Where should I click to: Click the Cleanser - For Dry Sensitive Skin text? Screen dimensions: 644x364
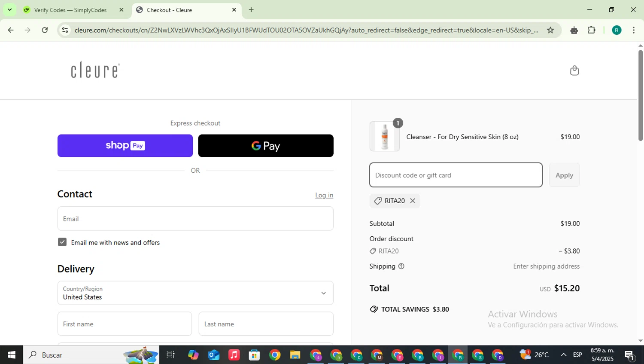tap(462, 137)
